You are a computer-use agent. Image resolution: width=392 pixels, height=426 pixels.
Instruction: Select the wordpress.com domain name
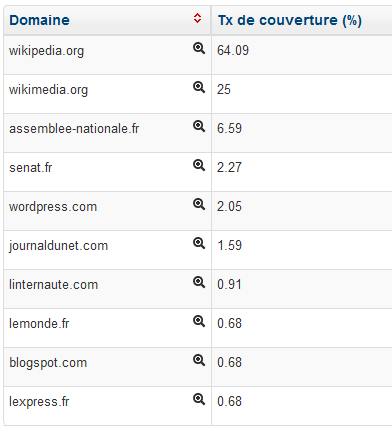pos(53,207)
